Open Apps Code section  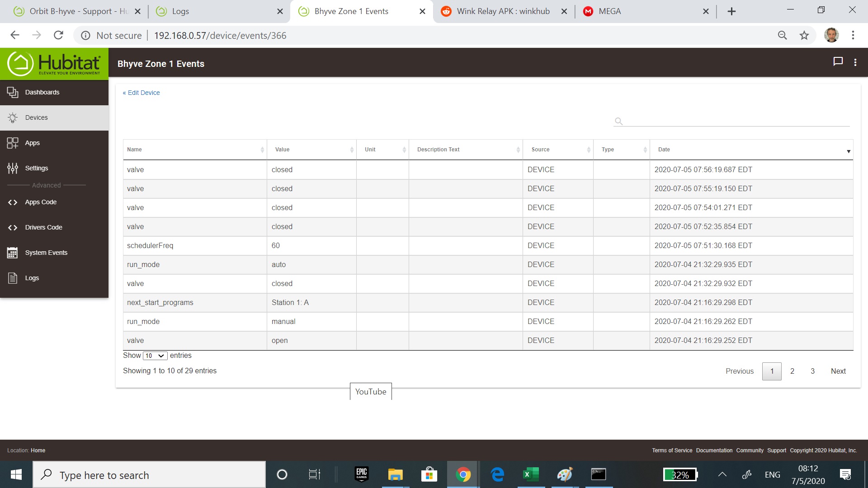[54, 202]
